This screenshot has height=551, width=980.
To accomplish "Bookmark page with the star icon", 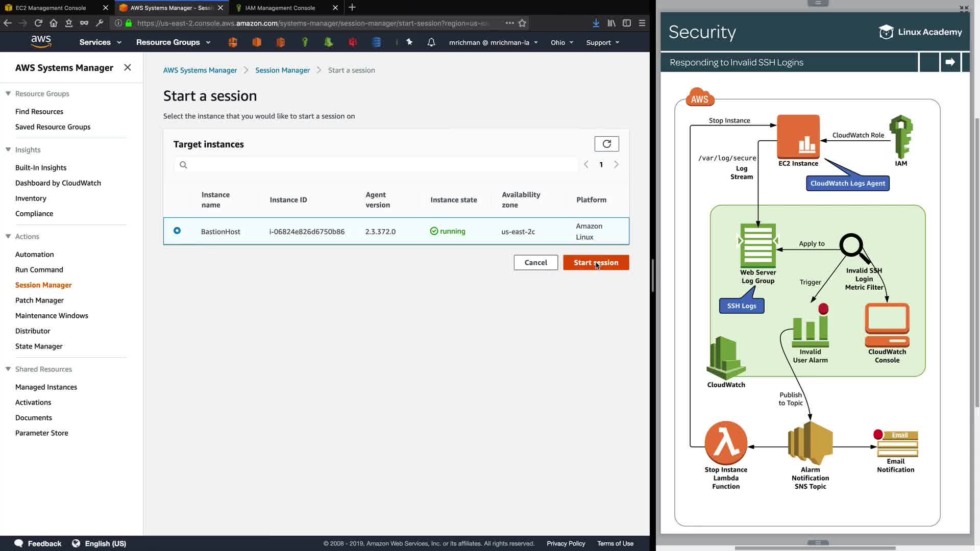I will click(x=522, y=23).
